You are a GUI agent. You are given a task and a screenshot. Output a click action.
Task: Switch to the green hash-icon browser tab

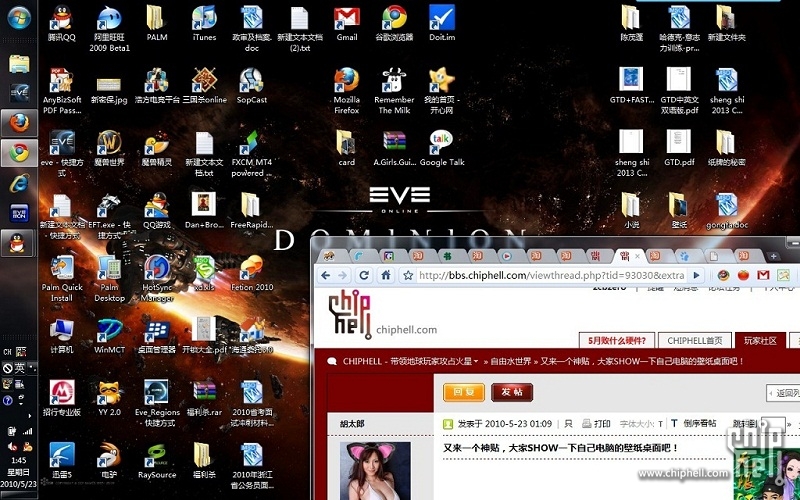447,256
